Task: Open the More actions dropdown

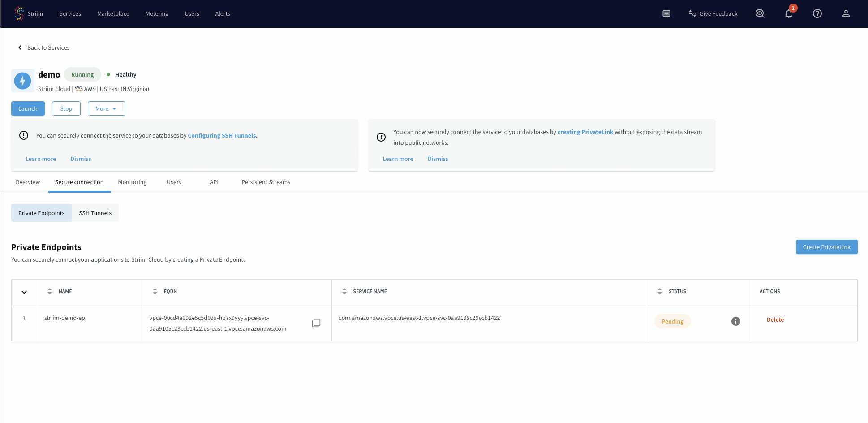Action: click(x=106, y=108)
